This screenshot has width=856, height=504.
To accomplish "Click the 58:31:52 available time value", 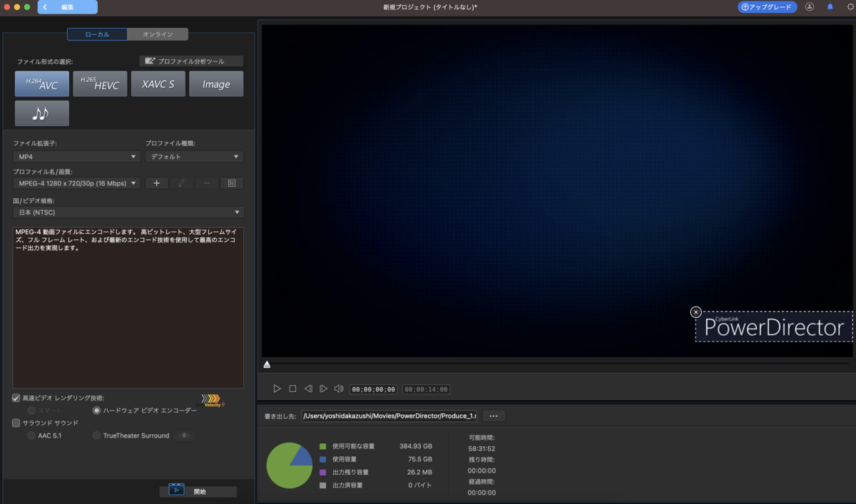I will pyautogui.click(x=481, y=448).
